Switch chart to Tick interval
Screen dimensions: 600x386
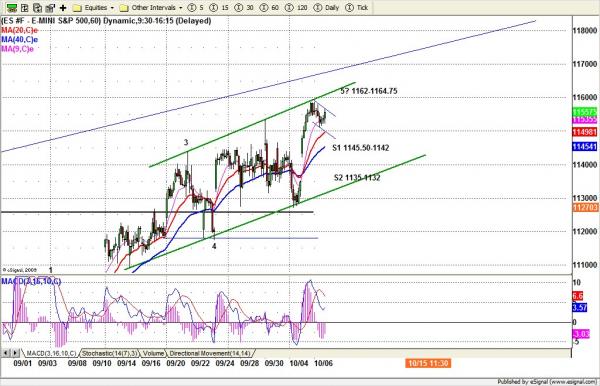[x=357, y=8]
